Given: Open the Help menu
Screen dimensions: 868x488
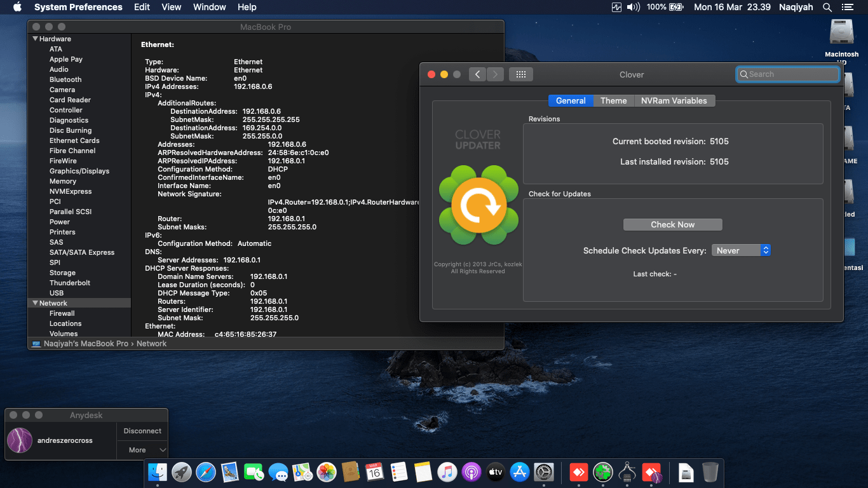Looking at the screenshot, I should [247, 7].
